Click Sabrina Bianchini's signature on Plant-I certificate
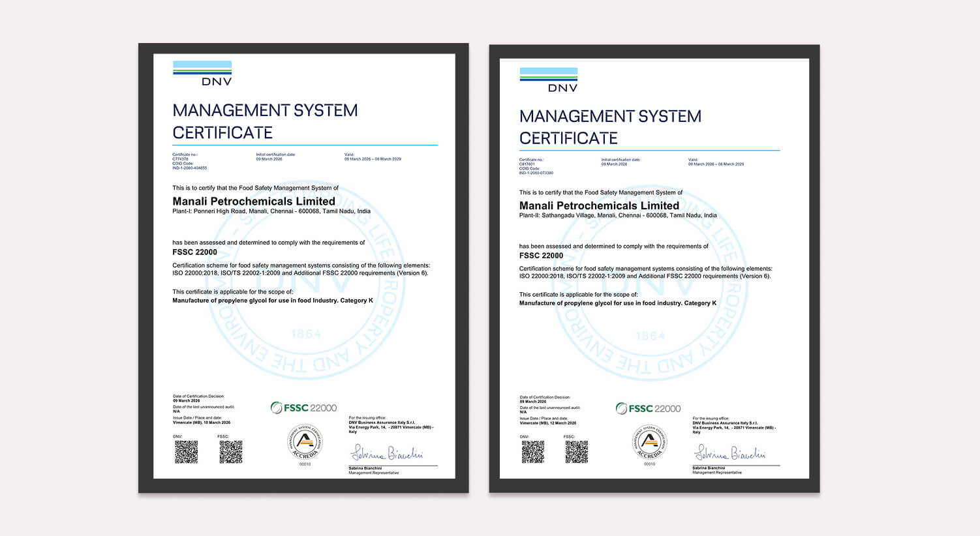Image resolution: width=980 pixels, height=536 pixels. [388, 453]
